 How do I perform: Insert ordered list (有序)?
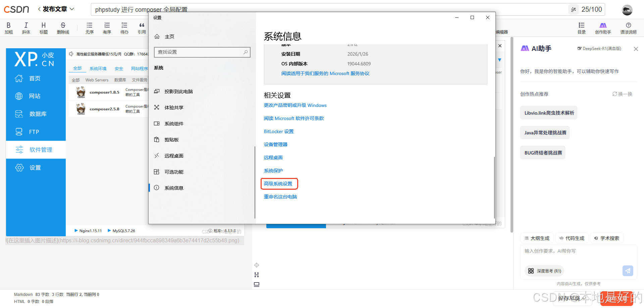click(x=107, y=28)
